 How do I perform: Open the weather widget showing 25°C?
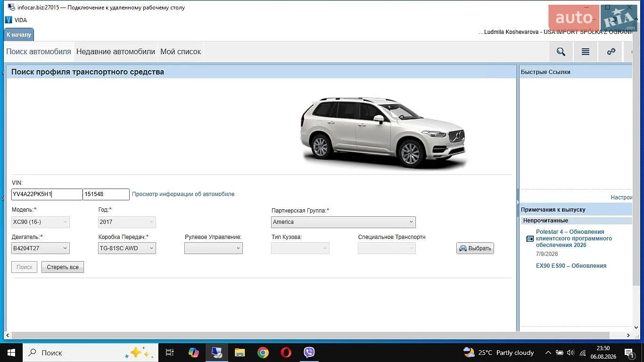(498, 353)
